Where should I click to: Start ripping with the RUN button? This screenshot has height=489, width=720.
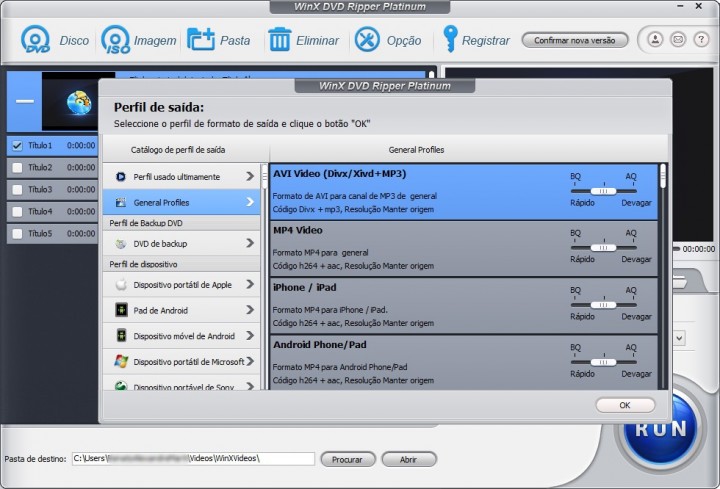click(660, 428)
